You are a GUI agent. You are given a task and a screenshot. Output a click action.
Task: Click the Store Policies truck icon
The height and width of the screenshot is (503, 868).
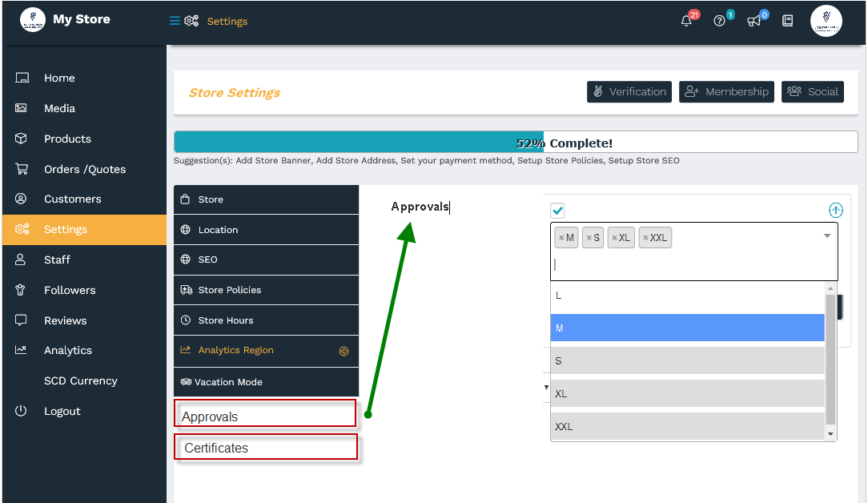point(187,290)
